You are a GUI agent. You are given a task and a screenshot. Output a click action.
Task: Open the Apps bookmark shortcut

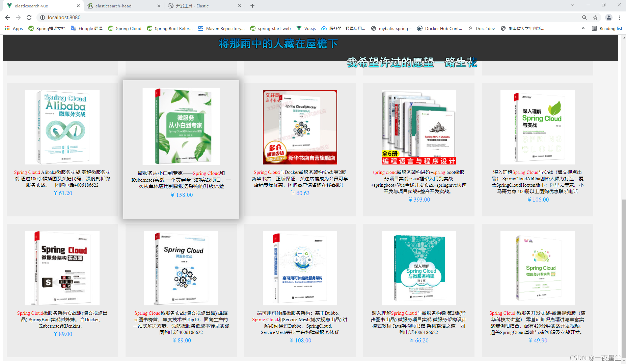click(x=14, y=28)
